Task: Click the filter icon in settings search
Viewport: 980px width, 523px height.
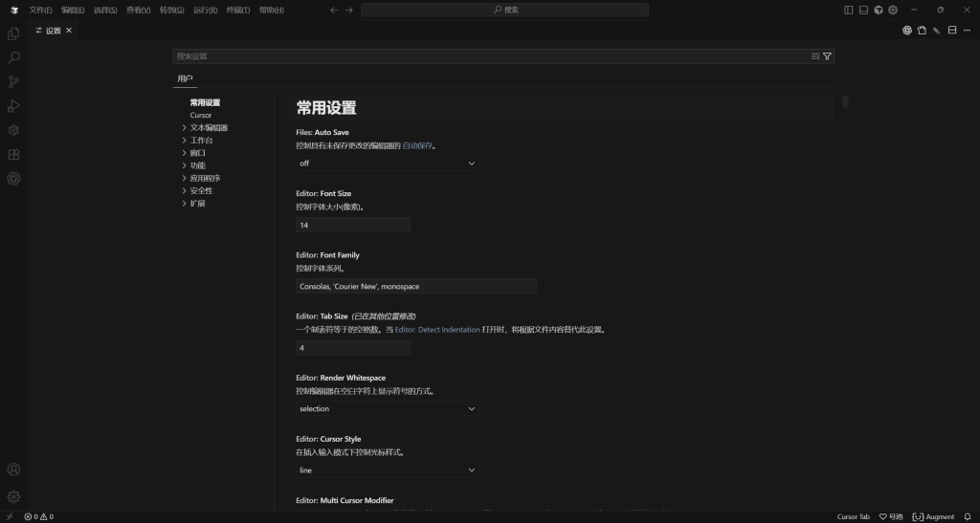Action: pos(828,56)
